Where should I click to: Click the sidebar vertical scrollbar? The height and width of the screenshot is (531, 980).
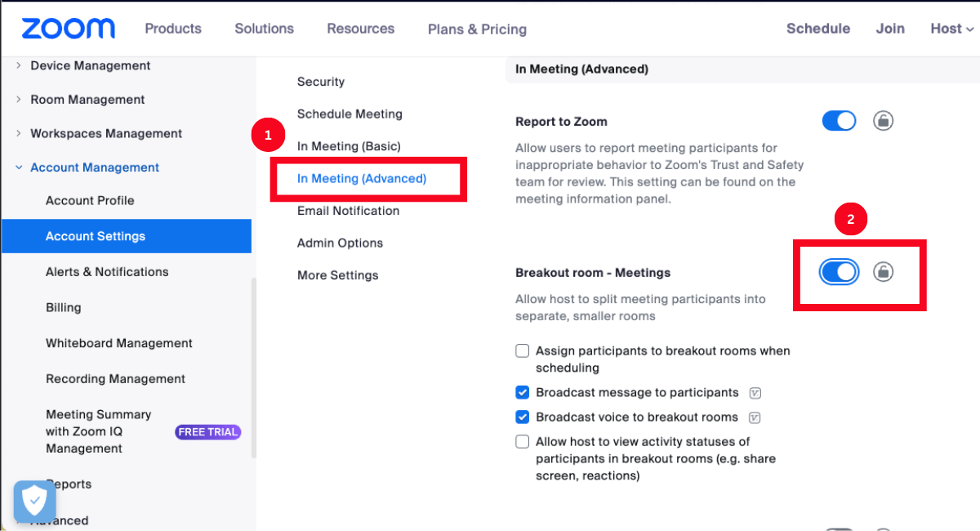[x=253, y=368]
